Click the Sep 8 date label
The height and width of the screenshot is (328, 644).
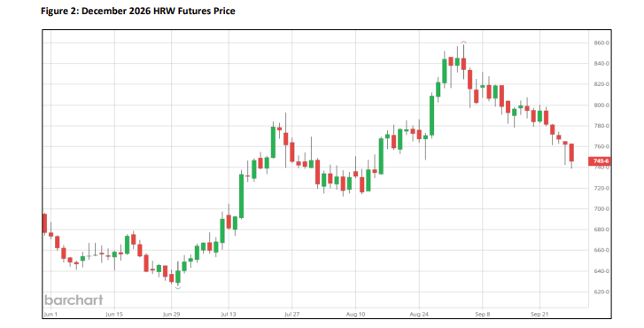[x=483, y=315]
